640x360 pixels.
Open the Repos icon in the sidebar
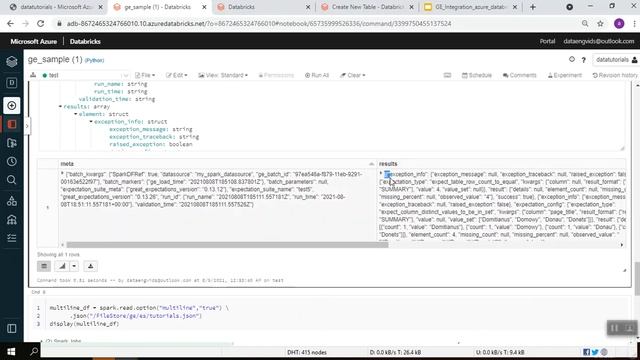(12, 143)
